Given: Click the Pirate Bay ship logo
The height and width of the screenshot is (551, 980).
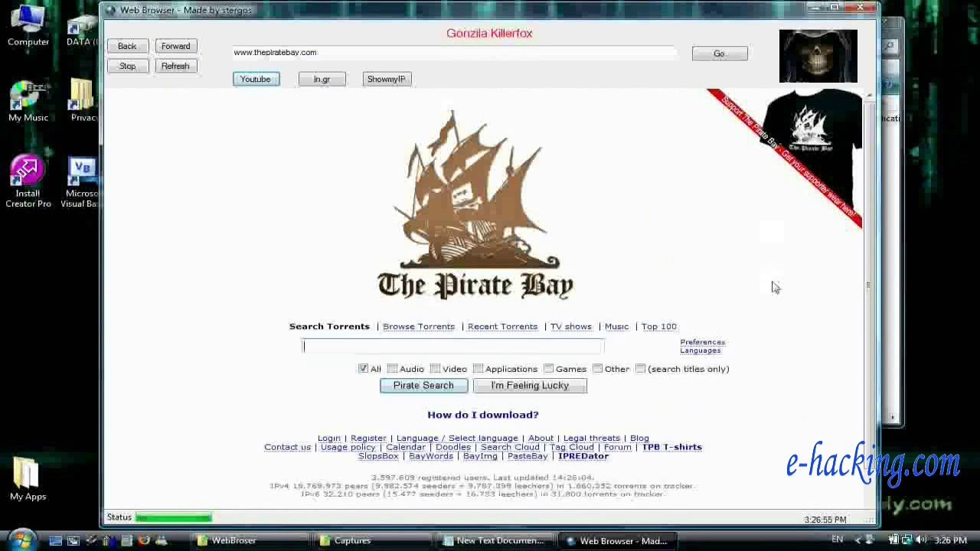Looking at the screenshot, I should point(475,205).
